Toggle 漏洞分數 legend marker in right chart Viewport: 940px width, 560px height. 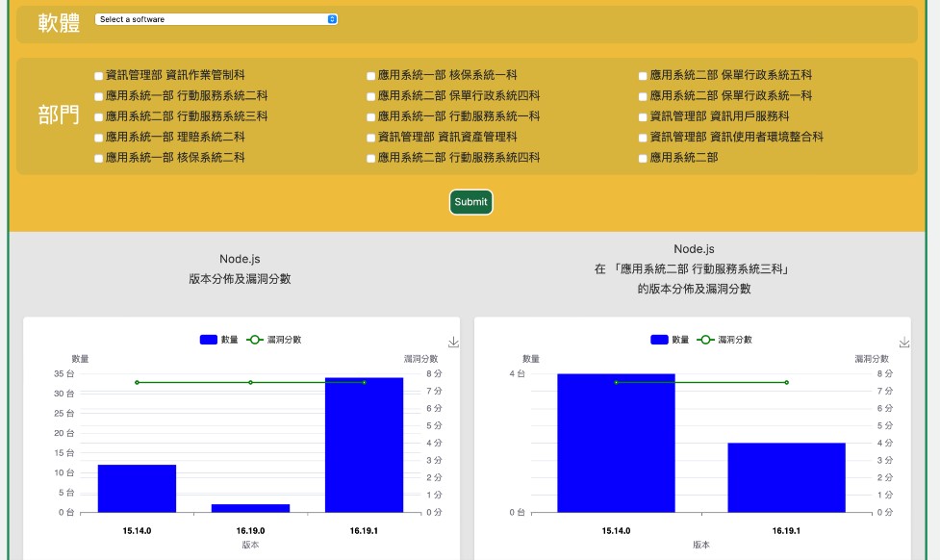pos(707,340)
